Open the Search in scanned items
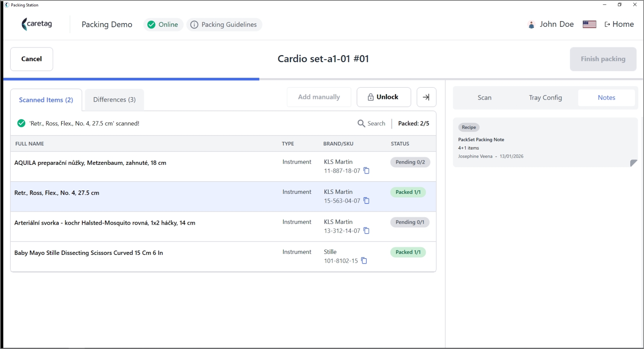644x349 pixels. point(371,124)
